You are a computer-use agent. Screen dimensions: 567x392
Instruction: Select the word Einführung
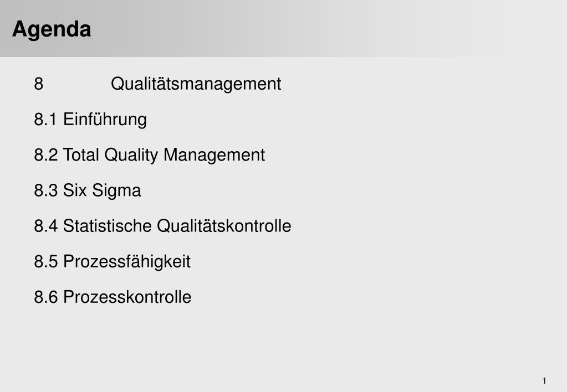[x=105, y=120]
